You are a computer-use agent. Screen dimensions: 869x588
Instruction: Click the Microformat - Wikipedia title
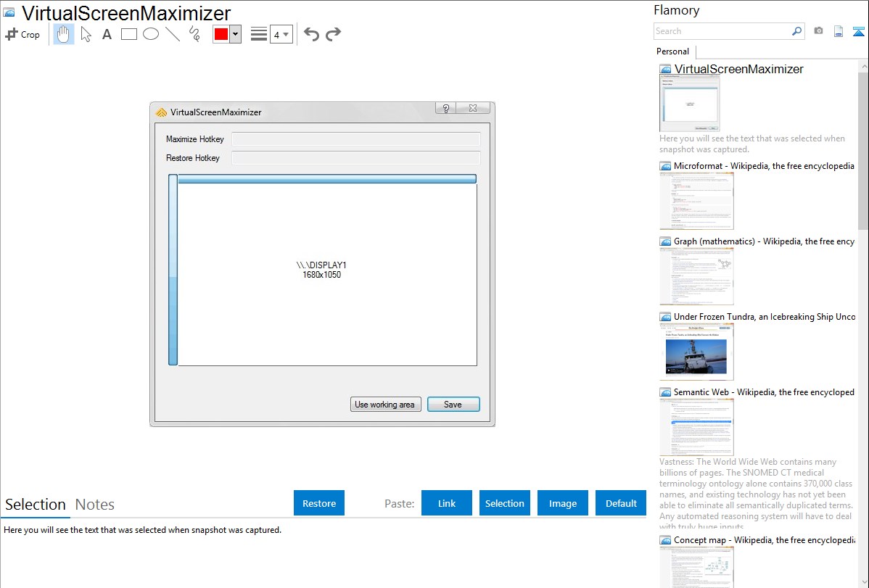[x=764, y=166]
